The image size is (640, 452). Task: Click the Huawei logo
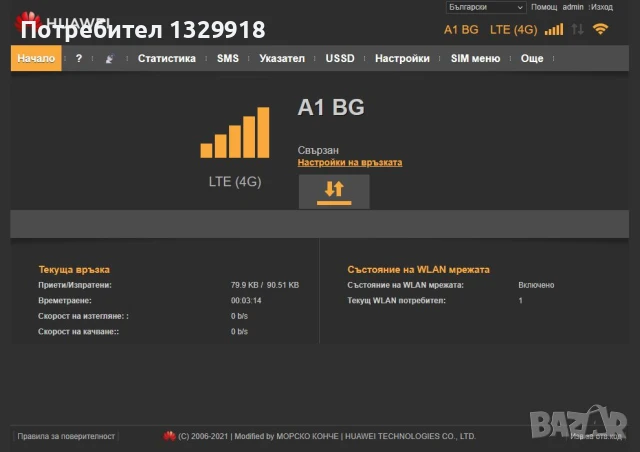pyautogui.click(x=61, y=23)
